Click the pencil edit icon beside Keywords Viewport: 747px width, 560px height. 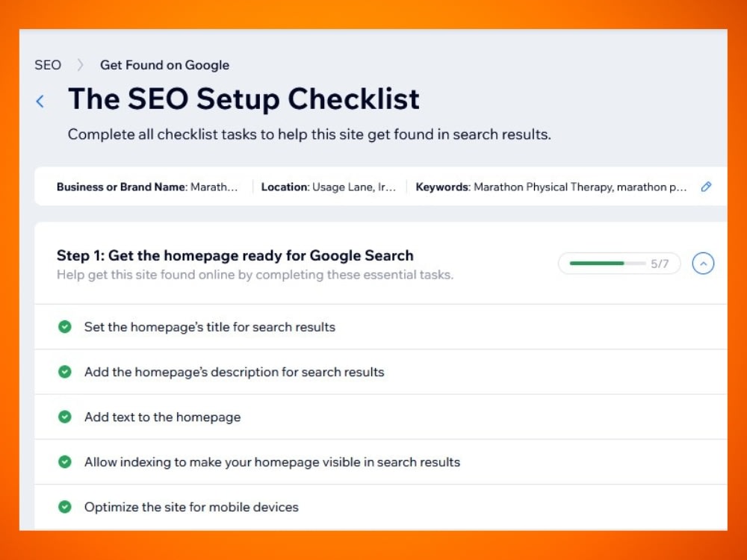pyautogui.click(x=706, y=187)
